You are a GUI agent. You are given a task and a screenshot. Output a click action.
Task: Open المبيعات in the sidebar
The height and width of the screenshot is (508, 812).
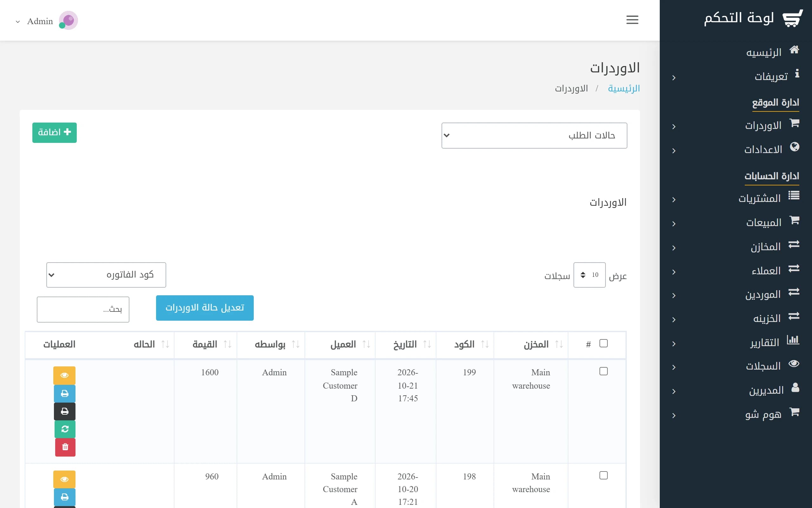(736, 223)
